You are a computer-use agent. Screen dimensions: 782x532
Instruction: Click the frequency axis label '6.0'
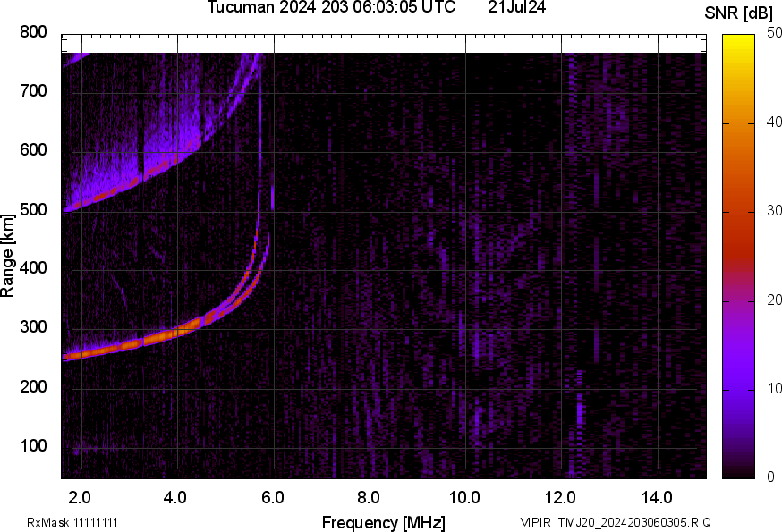click(x=272, y=497)
